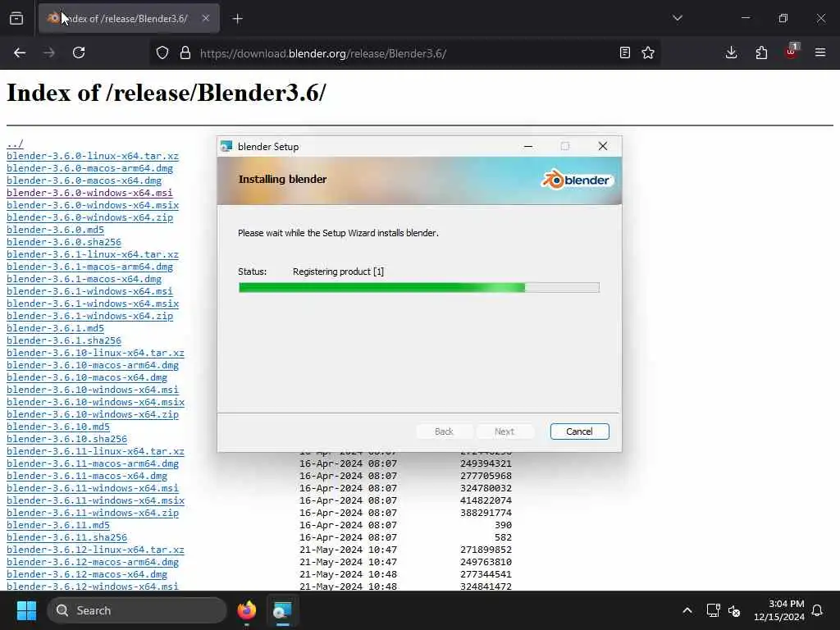
Task: Open a new browser tab
Action: pyautogui.click(x=237, y=19)
